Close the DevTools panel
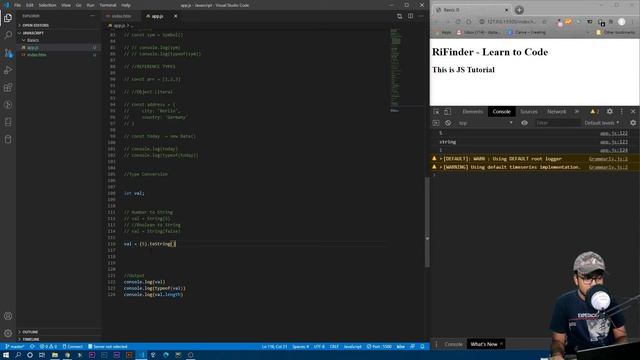This screenshot has height=360, width=640. click(633, 111)
